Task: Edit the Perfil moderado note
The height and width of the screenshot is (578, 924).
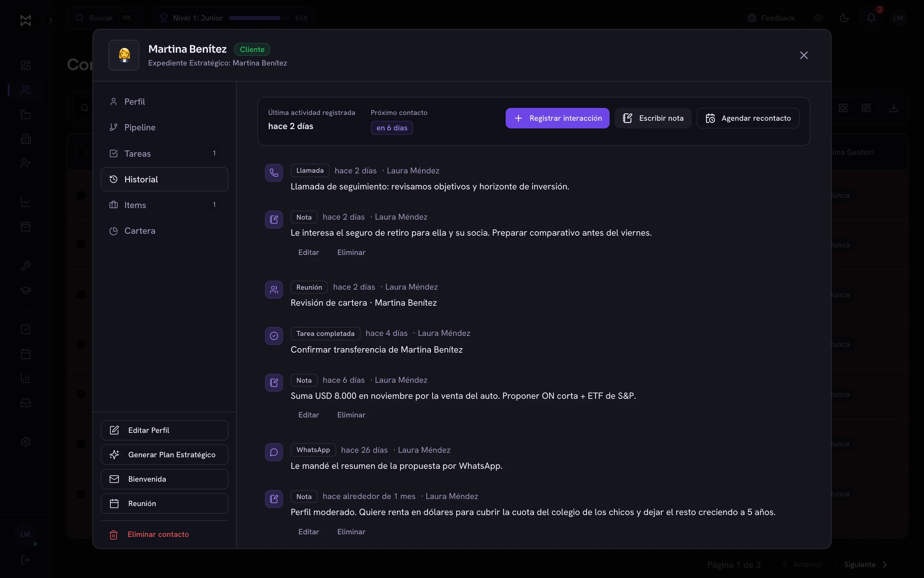Action: [308, 532]
